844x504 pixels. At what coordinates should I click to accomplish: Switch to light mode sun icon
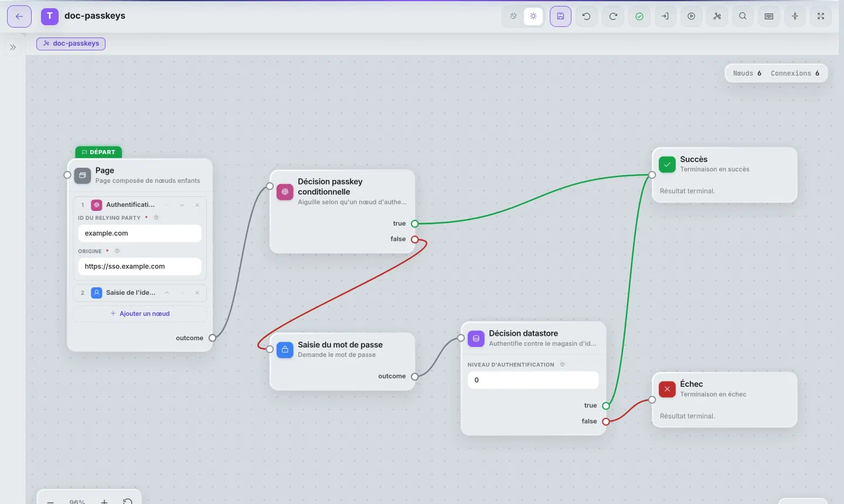(533, 16)
